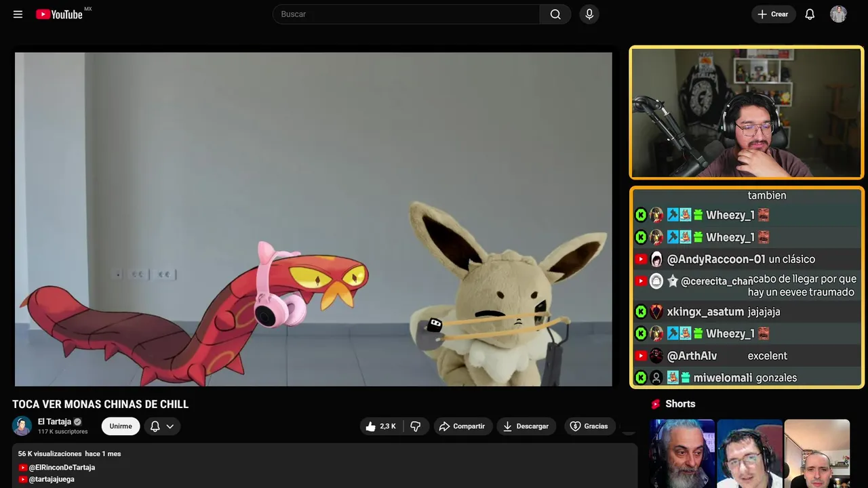868x488 pixels.
Task: Open El Tartaja channel avatar
Action: pyautogui.click(x=22, y=426)
